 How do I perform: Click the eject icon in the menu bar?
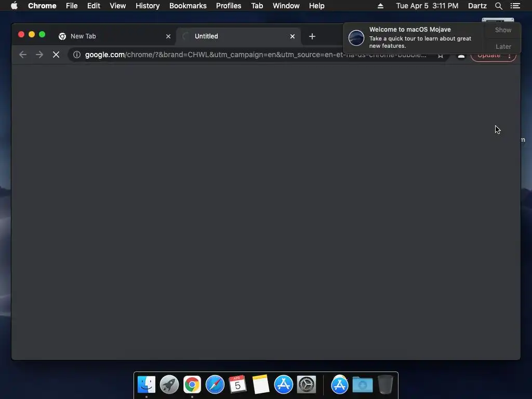[x=380, y=6]
